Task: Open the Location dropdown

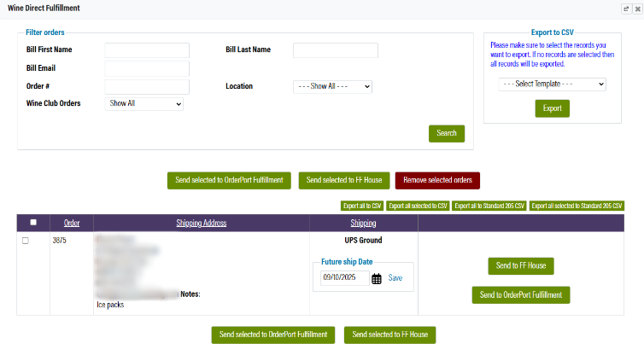Action: pos(333,86)
